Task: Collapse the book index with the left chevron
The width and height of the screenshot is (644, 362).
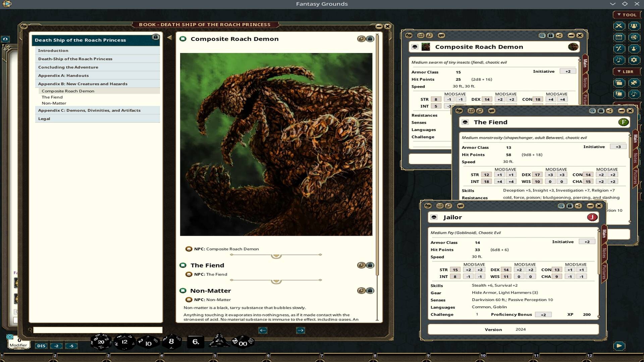Action: pyautogui.click(x=170, y=37)
